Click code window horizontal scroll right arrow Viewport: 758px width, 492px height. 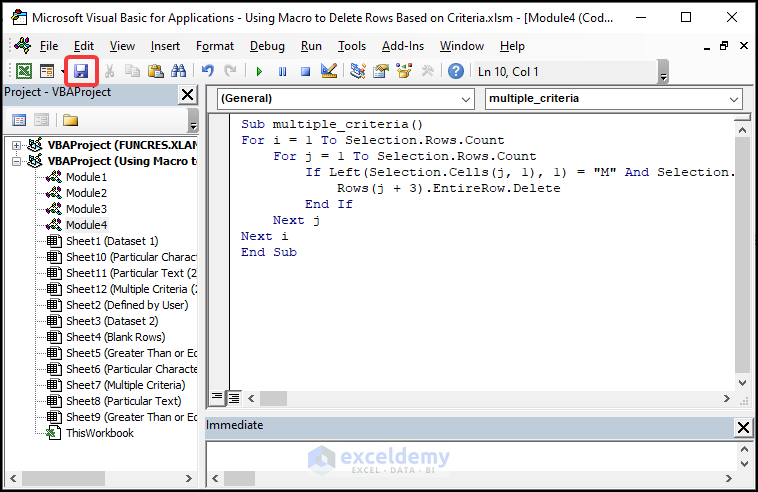click(727, 399)
